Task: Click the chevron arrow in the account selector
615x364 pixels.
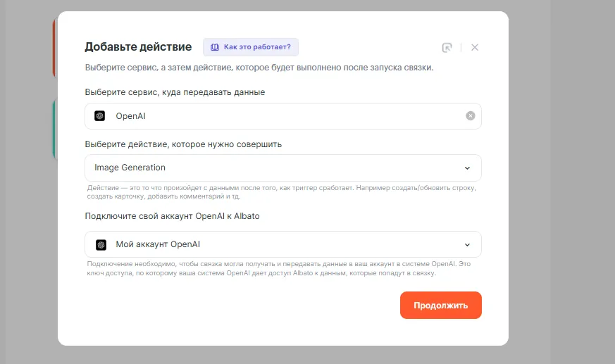Action: click(467, 244)
